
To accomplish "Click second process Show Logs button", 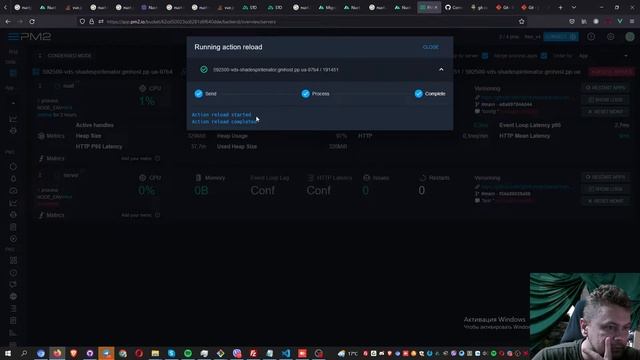I will (x=605, y=189).
